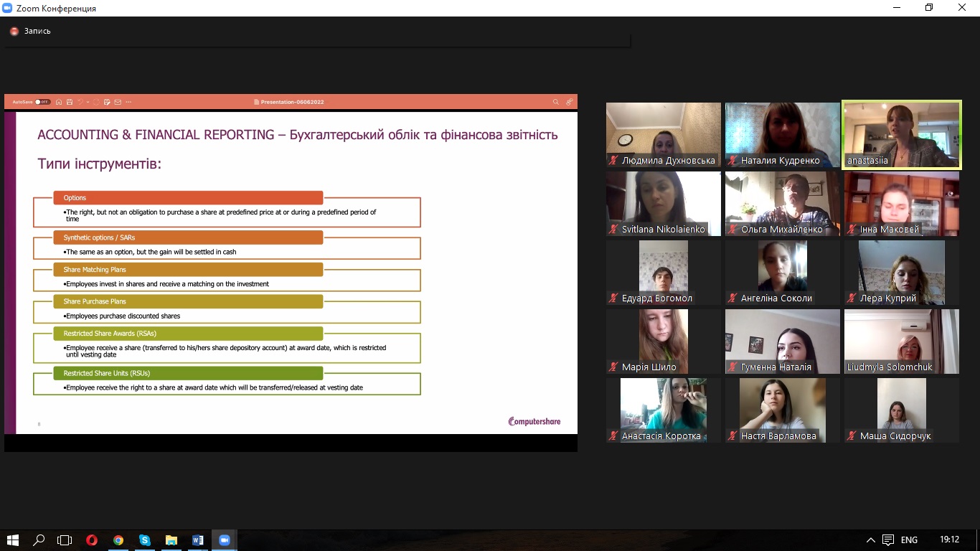This screenshot has height=551, width=980.
Task: Select the Share Purchase Plans heading
Action: coord(188,301)
